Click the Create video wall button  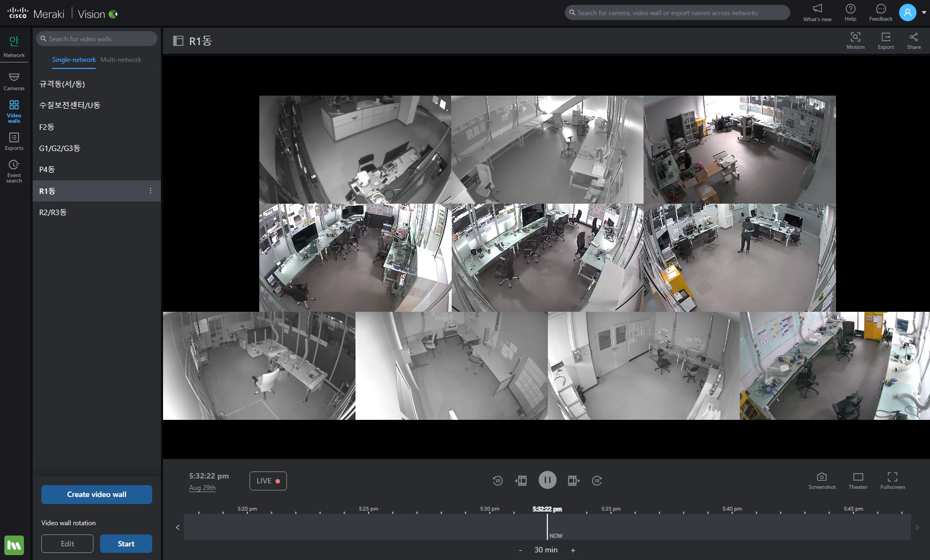pos(97,494)
